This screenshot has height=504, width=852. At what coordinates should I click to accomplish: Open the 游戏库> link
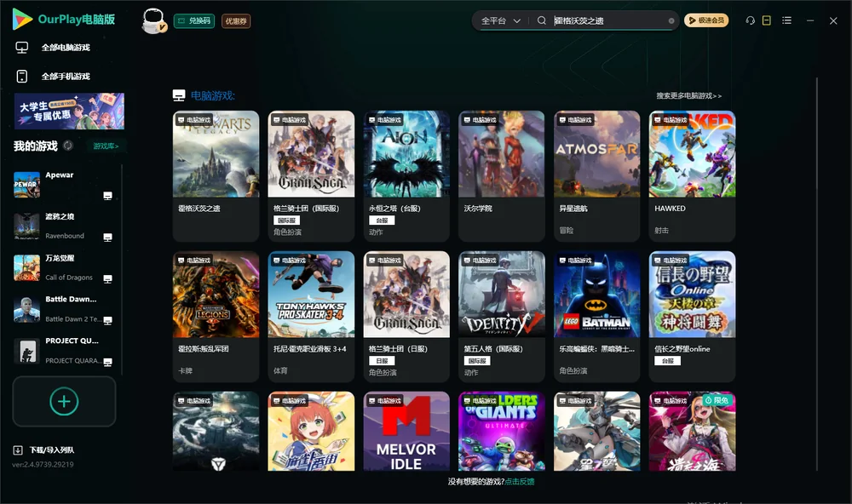click(106, 146)
